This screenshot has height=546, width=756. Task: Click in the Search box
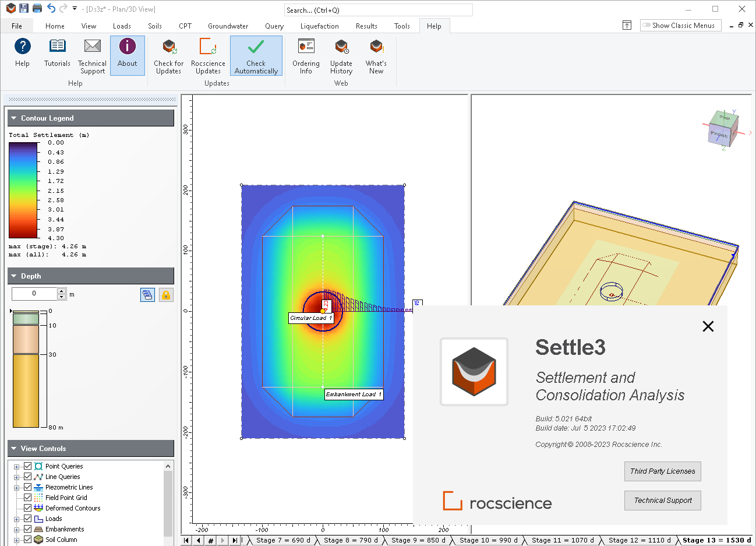(378, 10)
